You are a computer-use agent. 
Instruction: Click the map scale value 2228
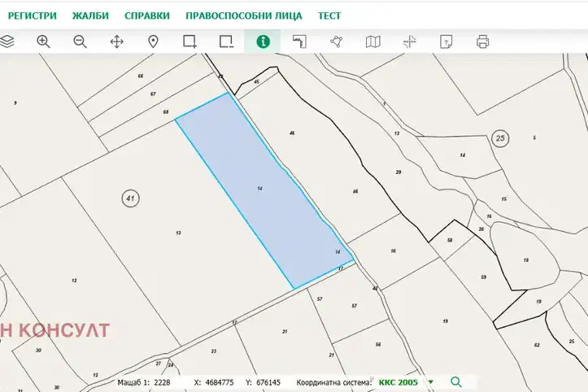tap(162, 382)
